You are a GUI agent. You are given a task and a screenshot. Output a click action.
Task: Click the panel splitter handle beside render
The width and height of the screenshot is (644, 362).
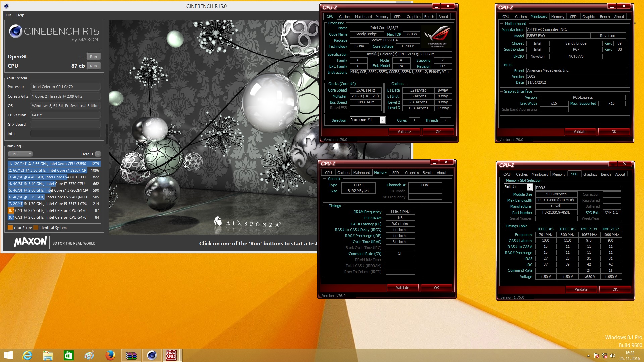tap(107, 134)
